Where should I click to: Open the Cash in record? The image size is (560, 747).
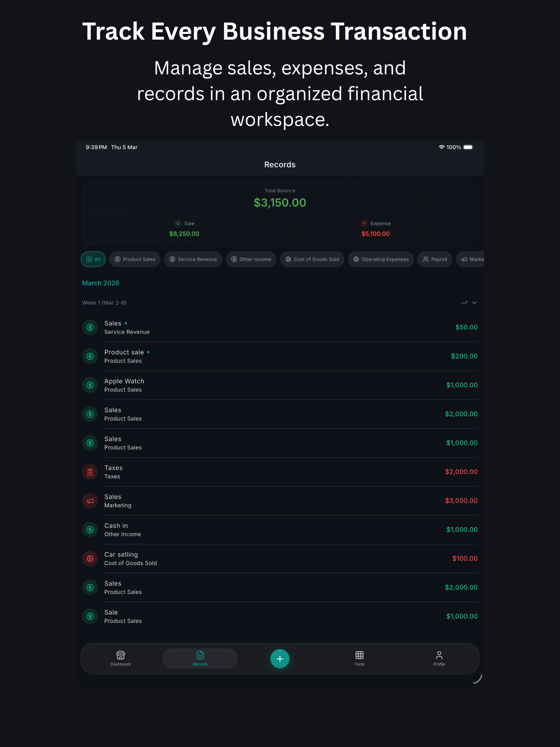point(280,530)
